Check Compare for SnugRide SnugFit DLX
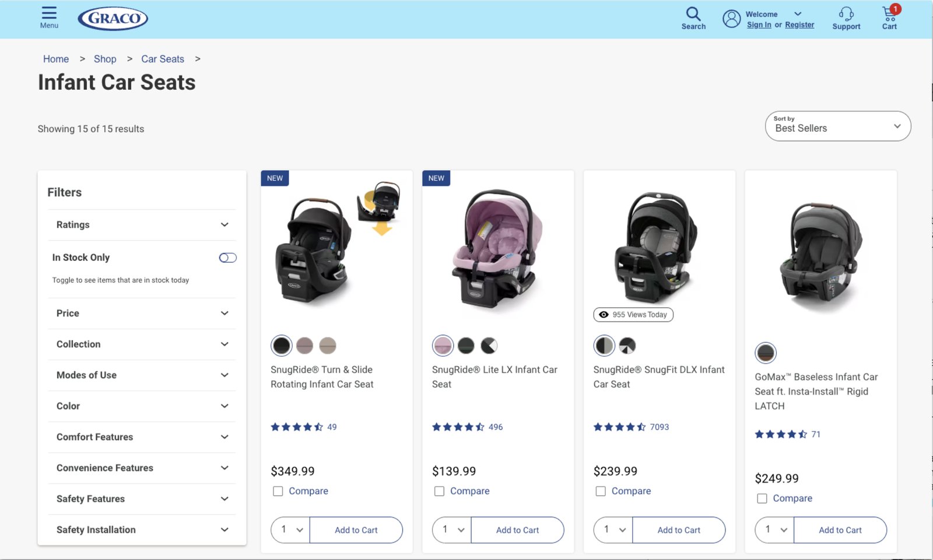 click(x=601, y=491)
